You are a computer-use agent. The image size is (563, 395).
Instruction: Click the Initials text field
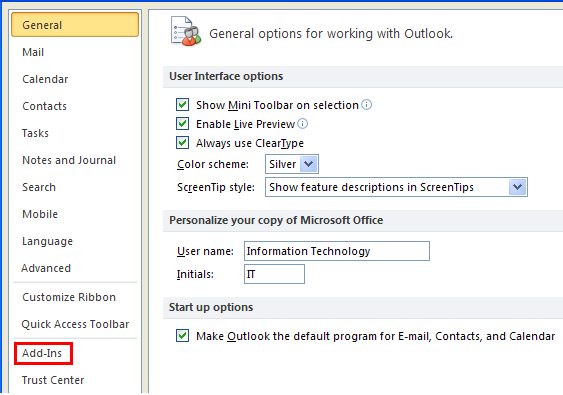(274, 274)
